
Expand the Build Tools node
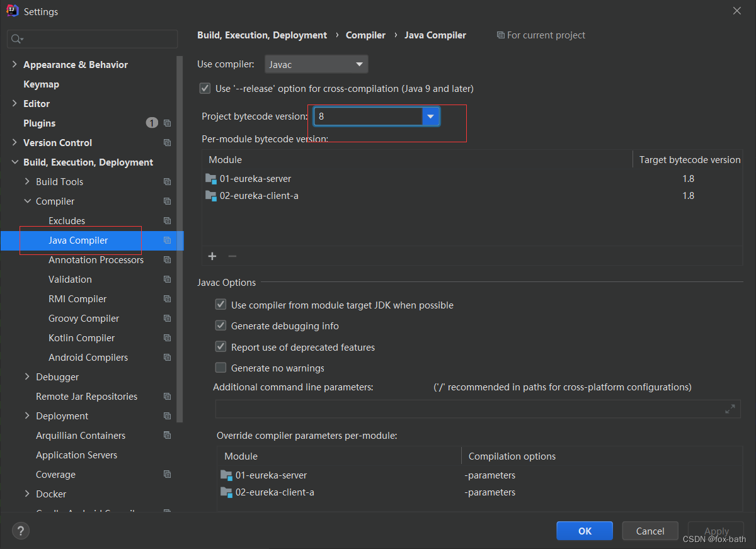tap(27, 182)
